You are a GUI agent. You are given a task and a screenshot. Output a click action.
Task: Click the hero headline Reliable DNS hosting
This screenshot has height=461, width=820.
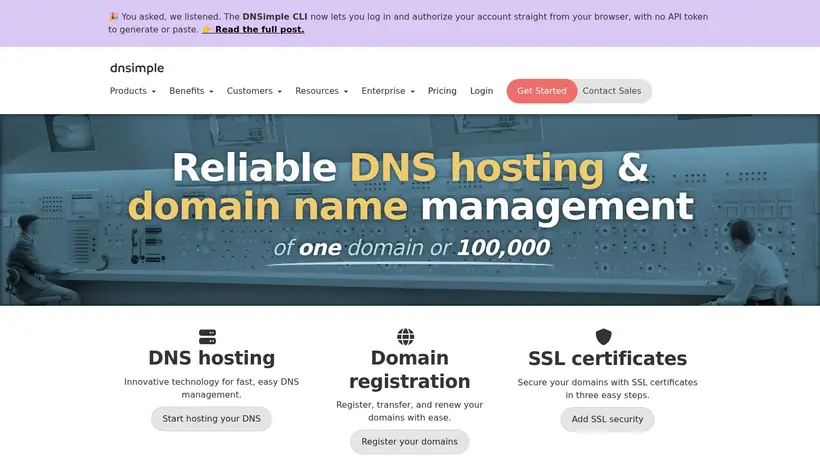click(x=410, y=167)
